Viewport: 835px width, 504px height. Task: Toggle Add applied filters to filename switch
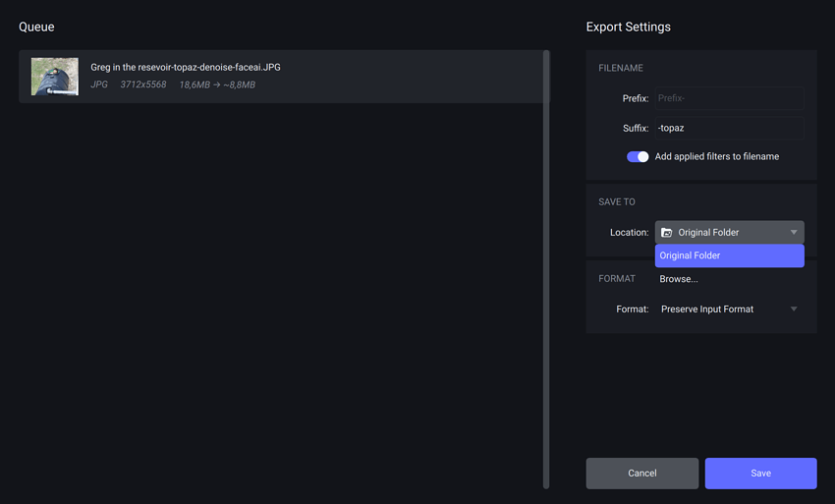[x=638, y=156]
